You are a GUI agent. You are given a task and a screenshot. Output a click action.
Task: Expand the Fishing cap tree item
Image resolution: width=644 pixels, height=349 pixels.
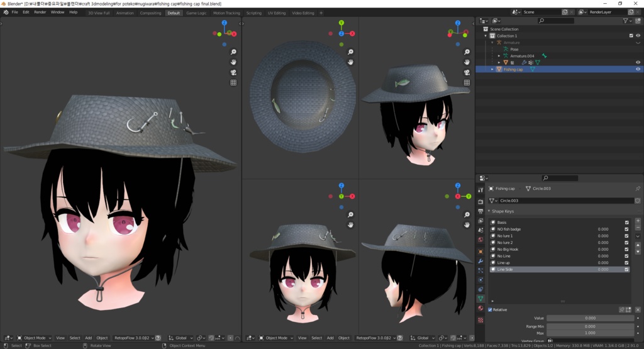(492, 69)
